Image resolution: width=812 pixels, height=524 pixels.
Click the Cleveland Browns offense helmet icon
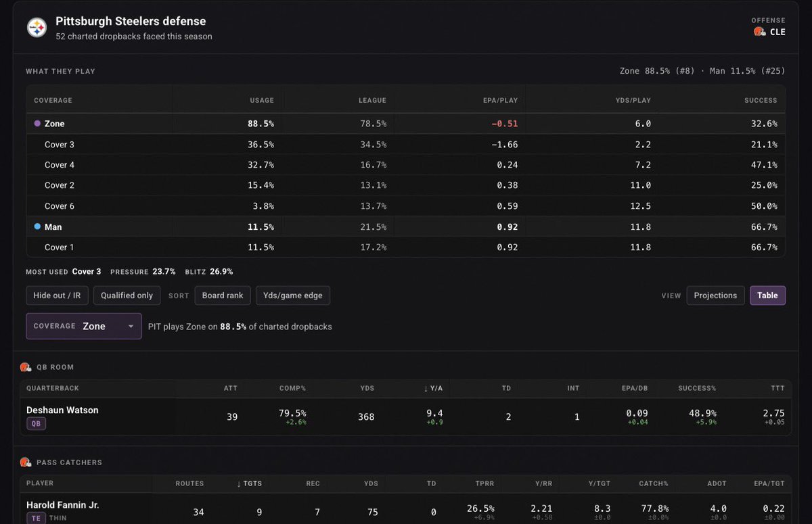coord(759,32)
